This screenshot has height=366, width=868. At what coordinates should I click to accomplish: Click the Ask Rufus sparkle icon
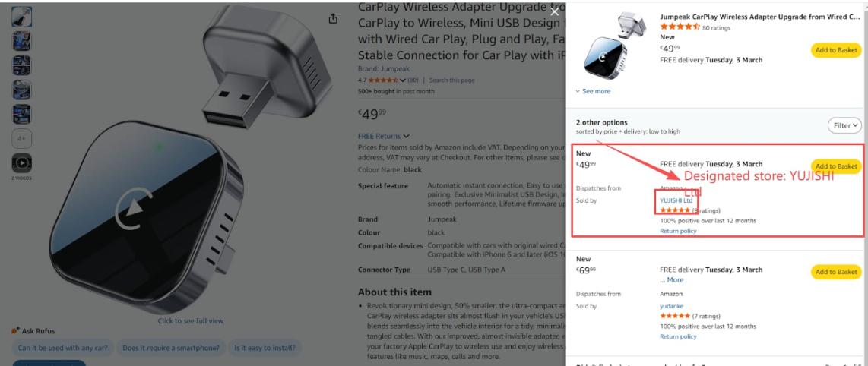[x=15, y=331]
